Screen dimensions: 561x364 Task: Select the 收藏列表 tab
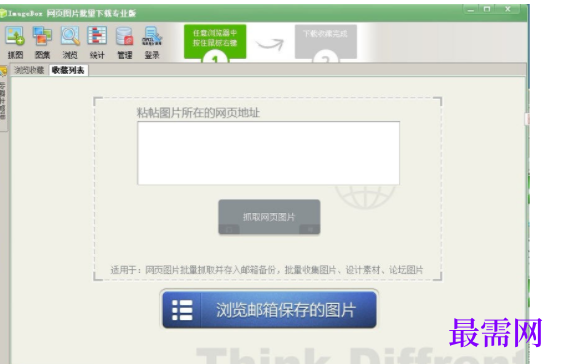coord(68,70)
